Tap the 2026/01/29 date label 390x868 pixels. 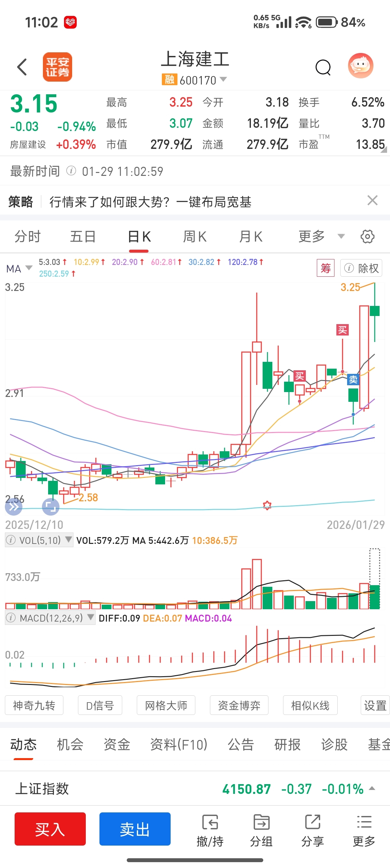pyautogui.click(x=356, y=525)
